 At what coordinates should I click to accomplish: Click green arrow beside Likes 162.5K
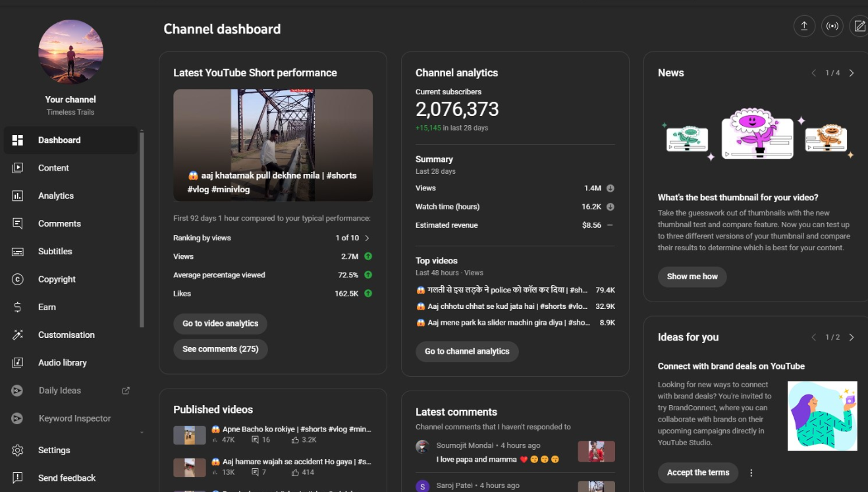[x=368, y=293]
